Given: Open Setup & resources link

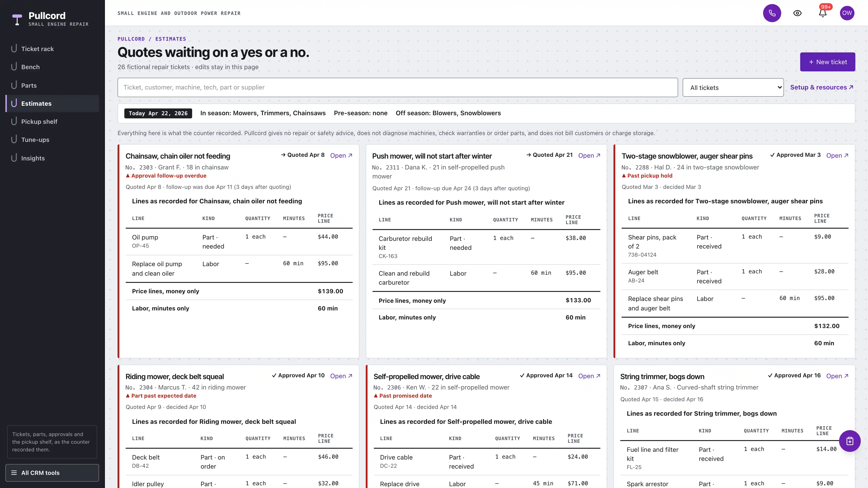Looking at the screenshot, I should 821,87.
